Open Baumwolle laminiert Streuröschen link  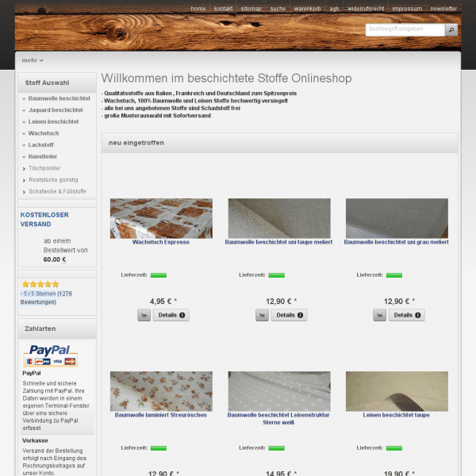pos(160,415)
